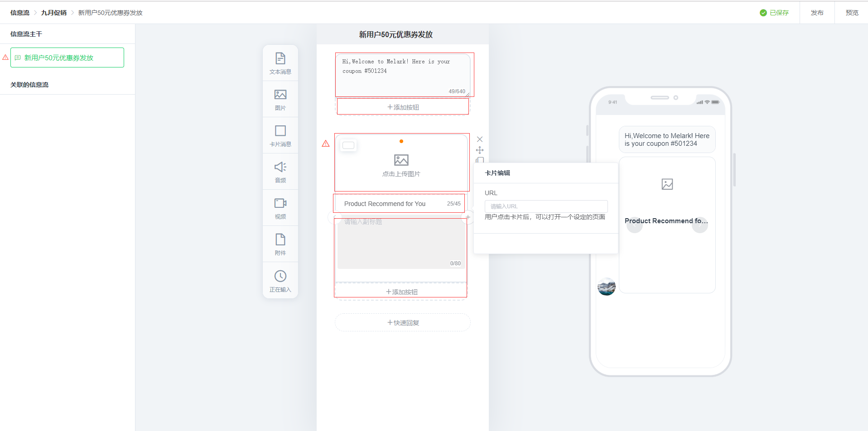Select the 文本消息 text message tool
Screen dimensions: 868x431
coord(280,63)
